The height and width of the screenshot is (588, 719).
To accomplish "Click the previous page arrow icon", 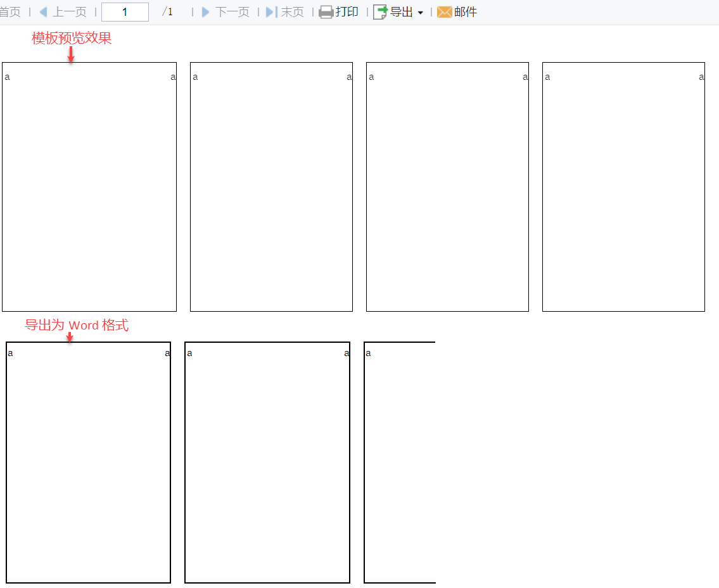I will coord(44,12).
